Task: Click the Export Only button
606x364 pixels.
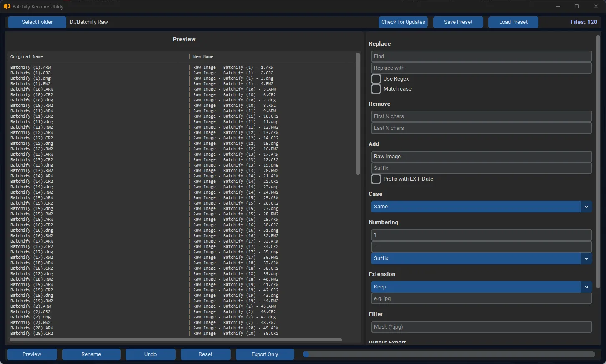Action: [x=265, y=354]
